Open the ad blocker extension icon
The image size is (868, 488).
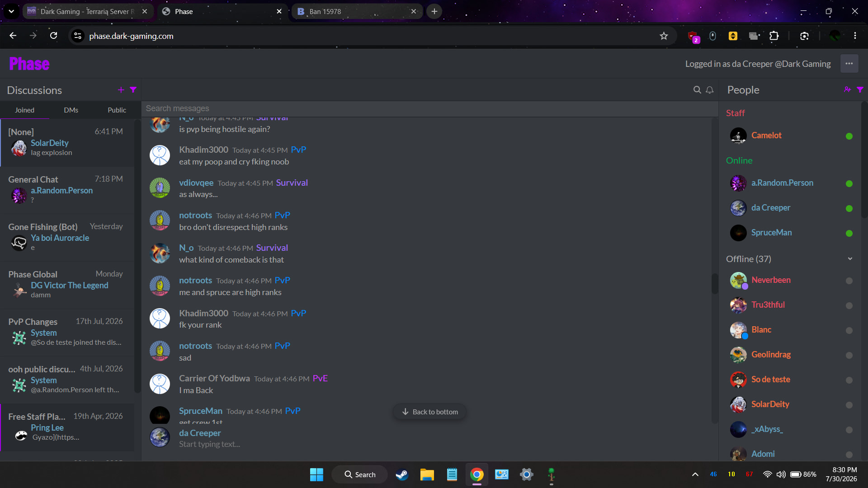[x=693, y=36]
